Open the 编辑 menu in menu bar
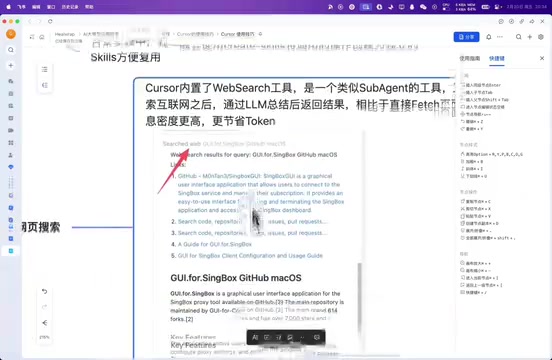552x360 pixels. (36, 7)
